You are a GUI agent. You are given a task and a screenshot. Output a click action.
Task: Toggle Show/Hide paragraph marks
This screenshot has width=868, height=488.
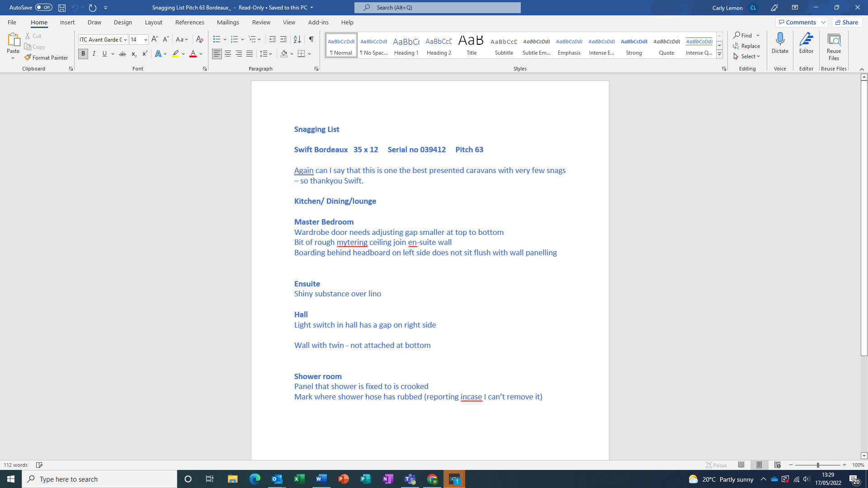coord(311,39)
